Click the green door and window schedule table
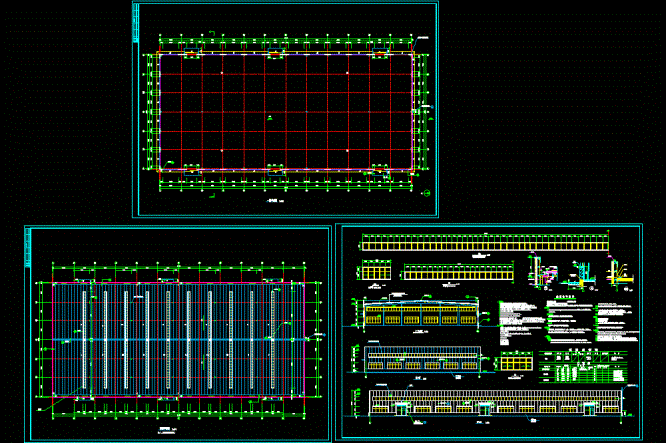Screen dimensions: 666x443 583,367
